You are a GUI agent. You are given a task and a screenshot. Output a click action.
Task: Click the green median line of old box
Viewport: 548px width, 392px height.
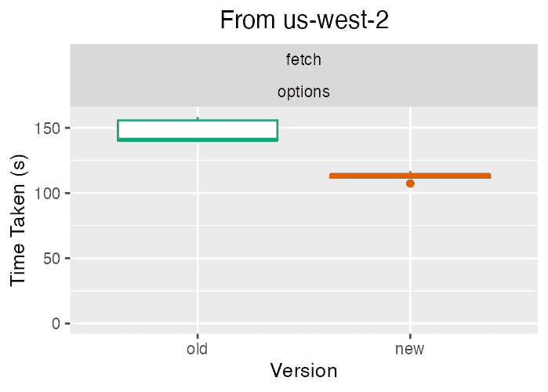(x=198, y=140)
